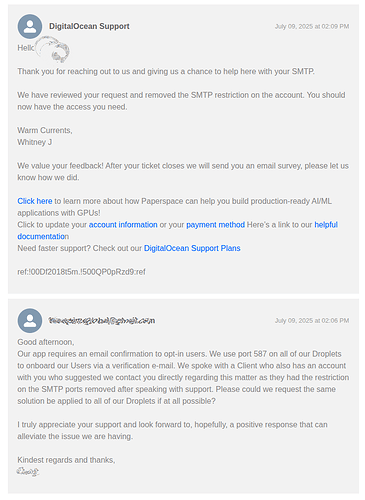Click the DigitalOcean Support sender name
Image resolution: width=365 pixels, height=500 pixels.
tap(89, 26)
